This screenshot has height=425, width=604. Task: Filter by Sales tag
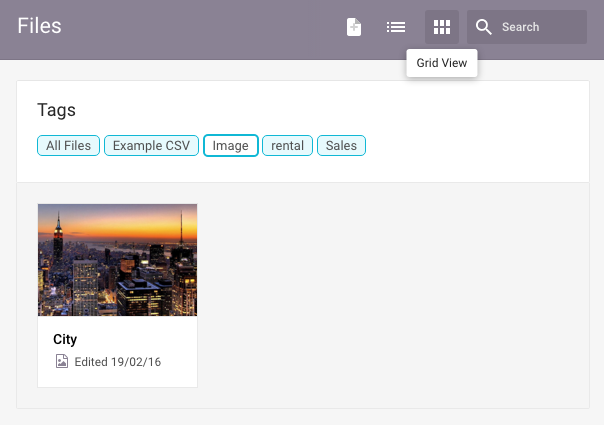pyautogui.click(x=341, y=146)
